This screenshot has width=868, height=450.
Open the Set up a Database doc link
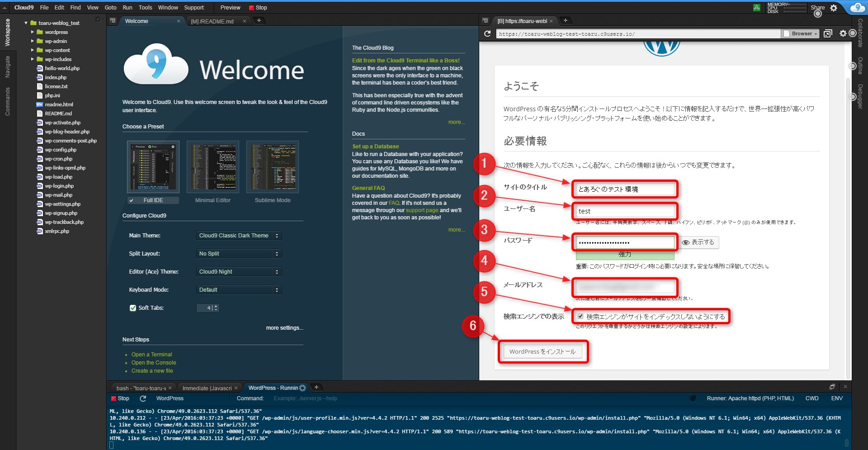click(376, 147)
